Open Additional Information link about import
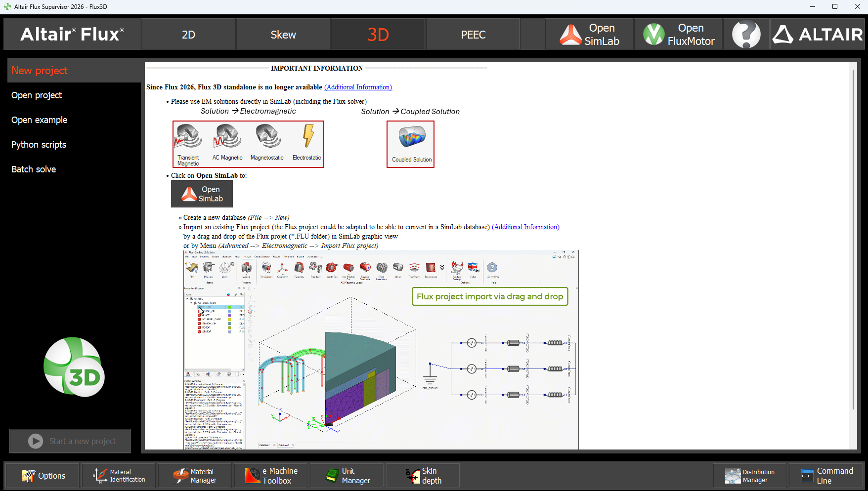Screen dimensions: 868x491 pyautogui.click(x=525, y=227)
